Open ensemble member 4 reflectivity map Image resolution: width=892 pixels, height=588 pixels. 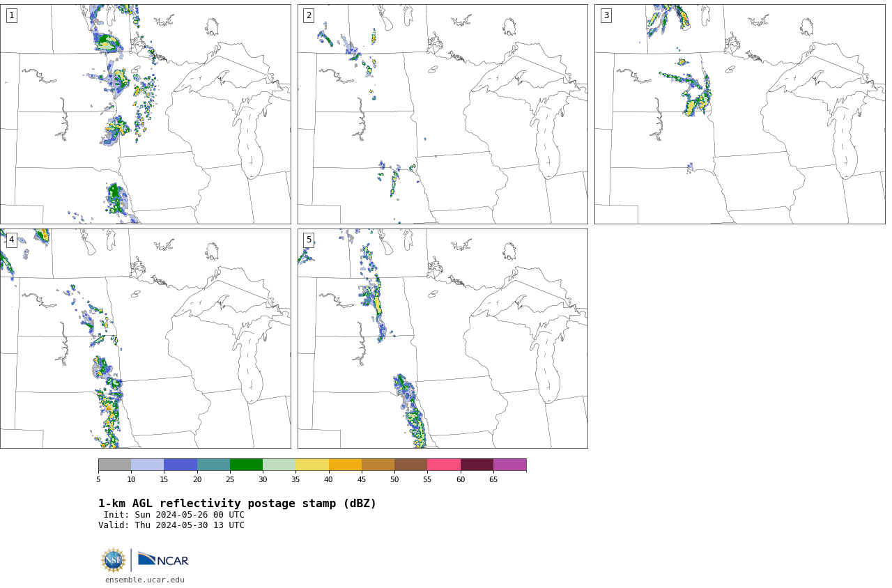[145, 339]
